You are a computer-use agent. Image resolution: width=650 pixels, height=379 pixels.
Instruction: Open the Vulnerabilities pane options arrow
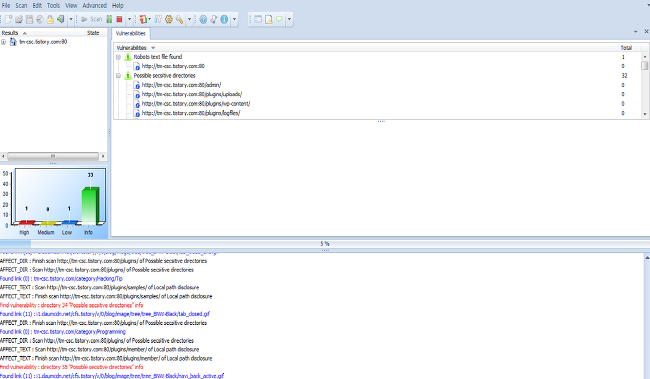(x=635, y=32)
